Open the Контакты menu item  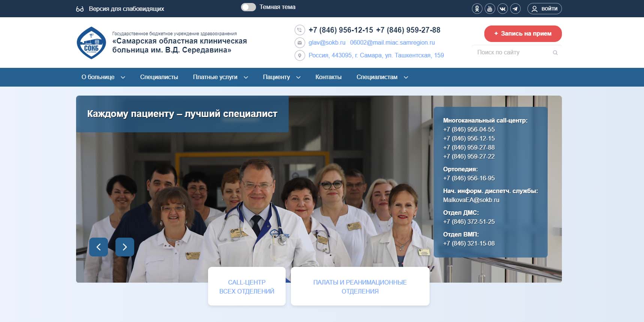pos(328,77)
